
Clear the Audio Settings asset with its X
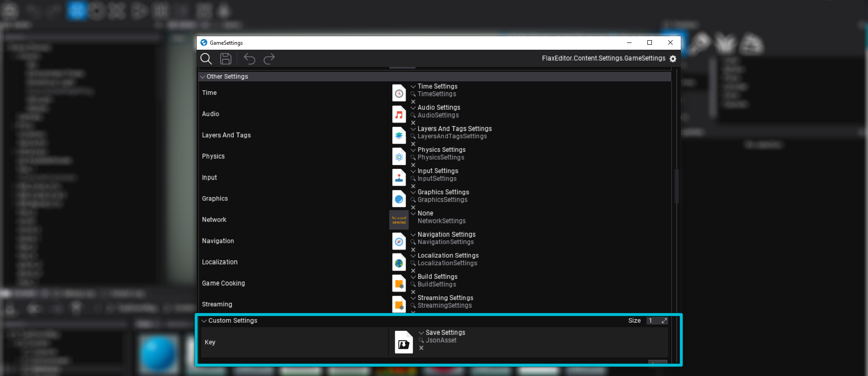(413, 122)
